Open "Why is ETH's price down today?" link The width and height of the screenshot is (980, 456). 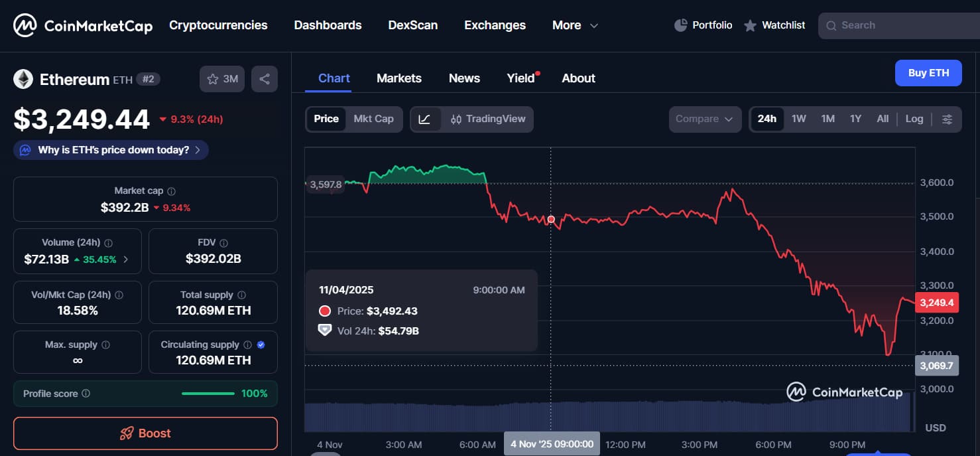(111, 150)
